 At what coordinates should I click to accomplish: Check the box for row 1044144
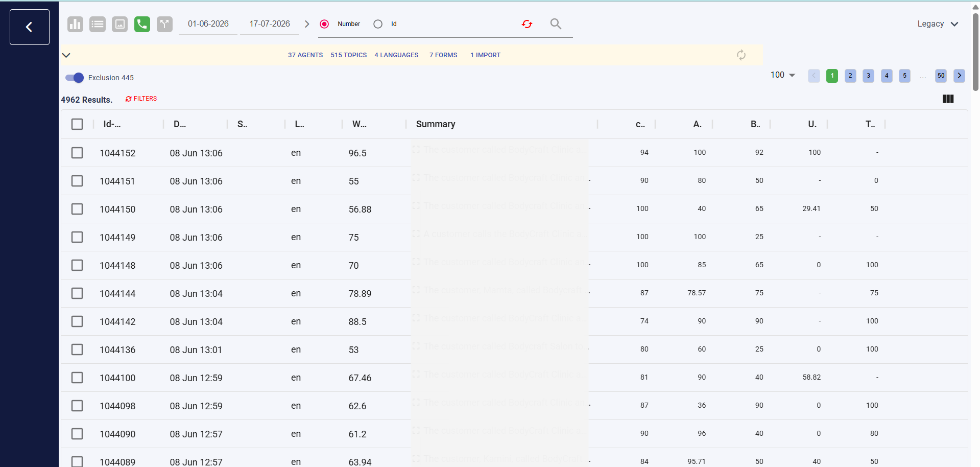point(77,293)
